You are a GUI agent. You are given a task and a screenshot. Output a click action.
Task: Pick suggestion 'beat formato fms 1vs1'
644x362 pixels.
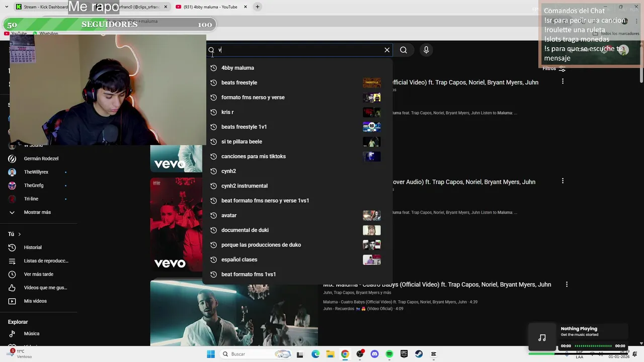pos(298,275)
